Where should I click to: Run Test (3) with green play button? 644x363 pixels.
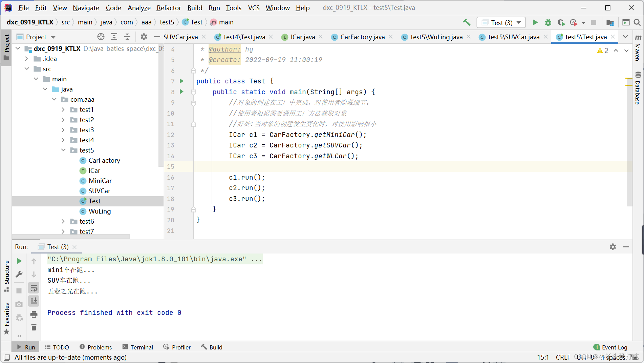[535, 22]
